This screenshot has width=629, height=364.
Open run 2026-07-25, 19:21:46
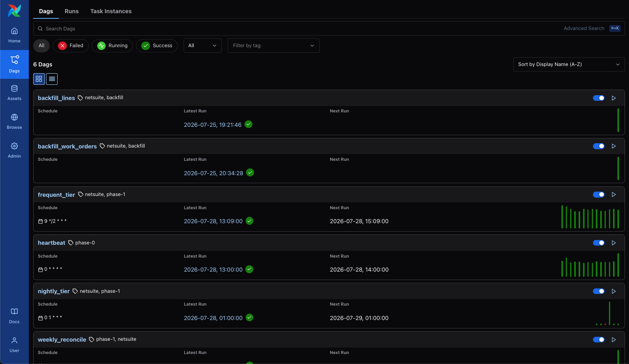tap(212, 125)
